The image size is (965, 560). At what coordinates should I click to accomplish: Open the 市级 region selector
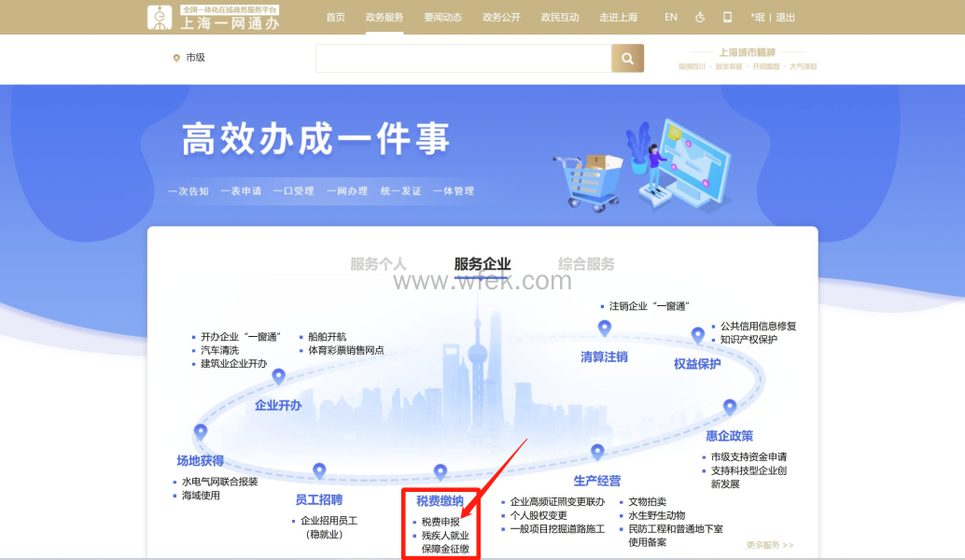click(189, 58)
